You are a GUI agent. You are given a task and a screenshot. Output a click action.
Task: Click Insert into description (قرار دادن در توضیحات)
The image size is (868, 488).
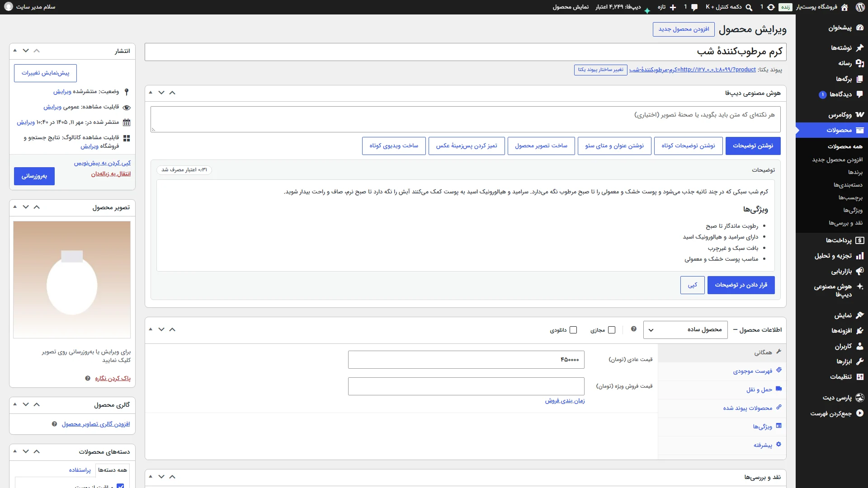[741, 285]
